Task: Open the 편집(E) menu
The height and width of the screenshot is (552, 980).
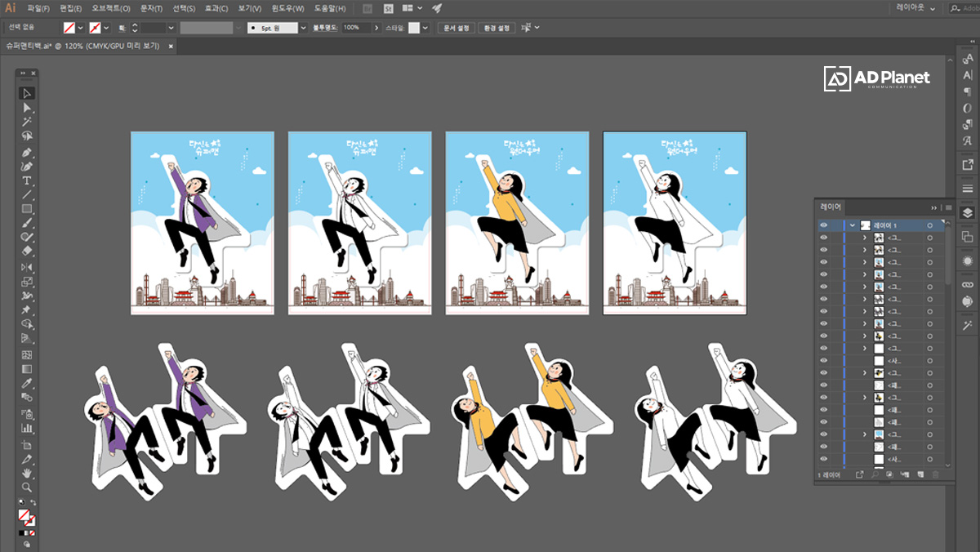Action: (x=71, y=8)
